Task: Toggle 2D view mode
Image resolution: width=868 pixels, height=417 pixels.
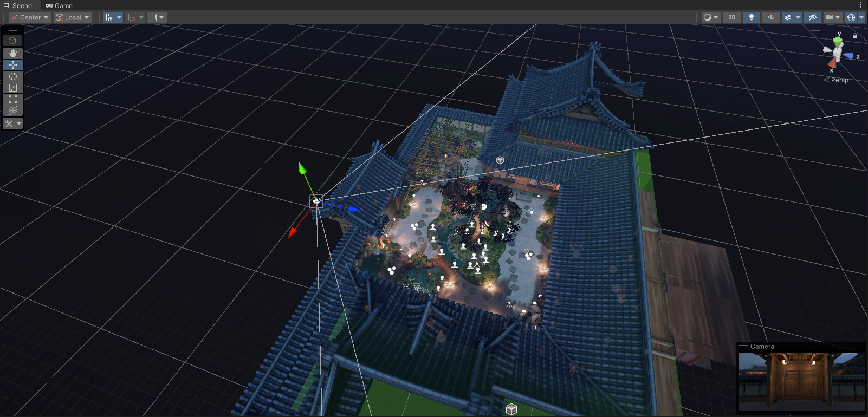Action: pyautogui.click(x=732, y=17)
